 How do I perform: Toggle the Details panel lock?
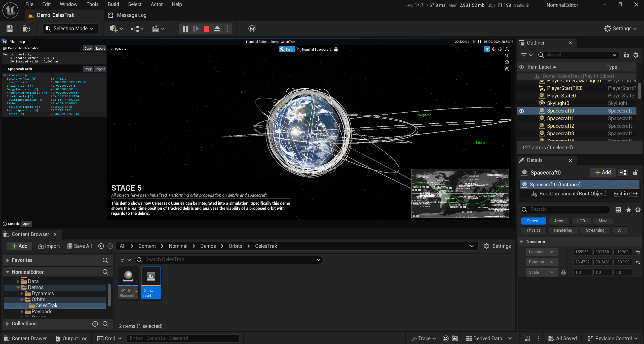click(x=635, y=173)
